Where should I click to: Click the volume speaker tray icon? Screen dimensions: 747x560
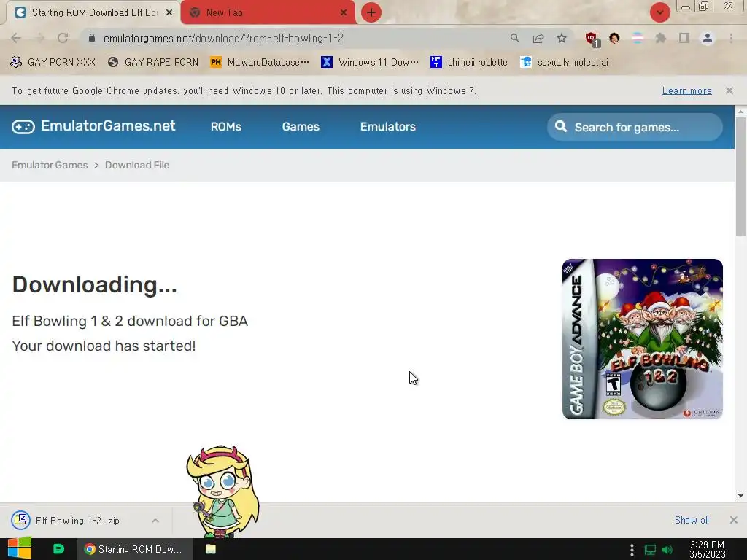667,550
